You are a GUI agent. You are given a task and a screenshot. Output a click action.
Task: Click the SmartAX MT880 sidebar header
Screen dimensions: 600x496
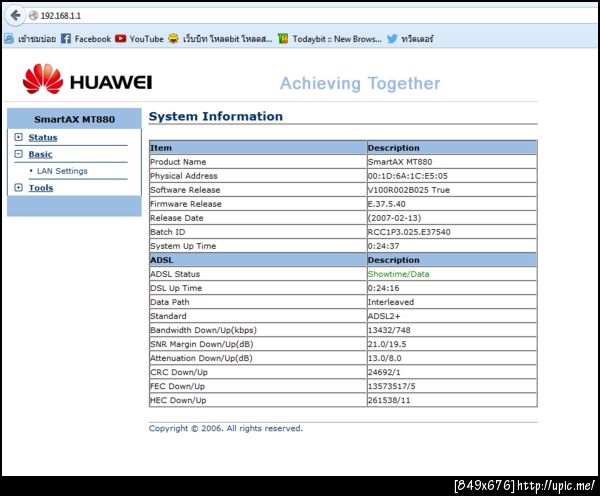74,119
